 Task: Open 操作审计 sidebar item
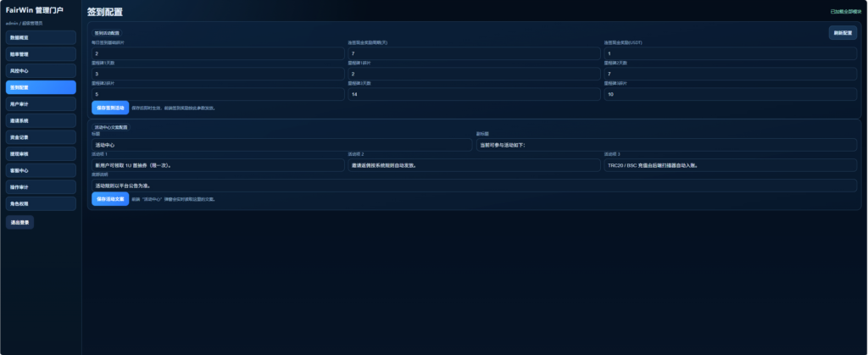click(x=41, y=186)
